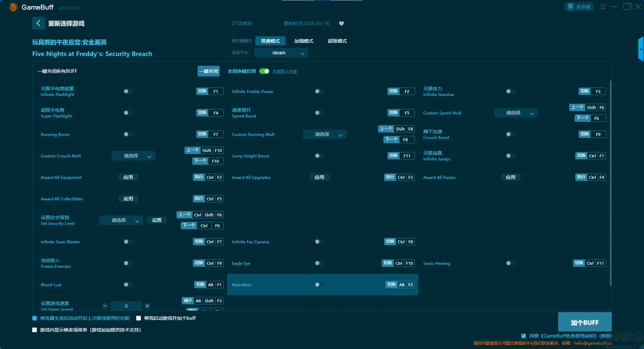Enable Eagle Eye toggle
Viewport: 644px width, 349px height.
319,263
